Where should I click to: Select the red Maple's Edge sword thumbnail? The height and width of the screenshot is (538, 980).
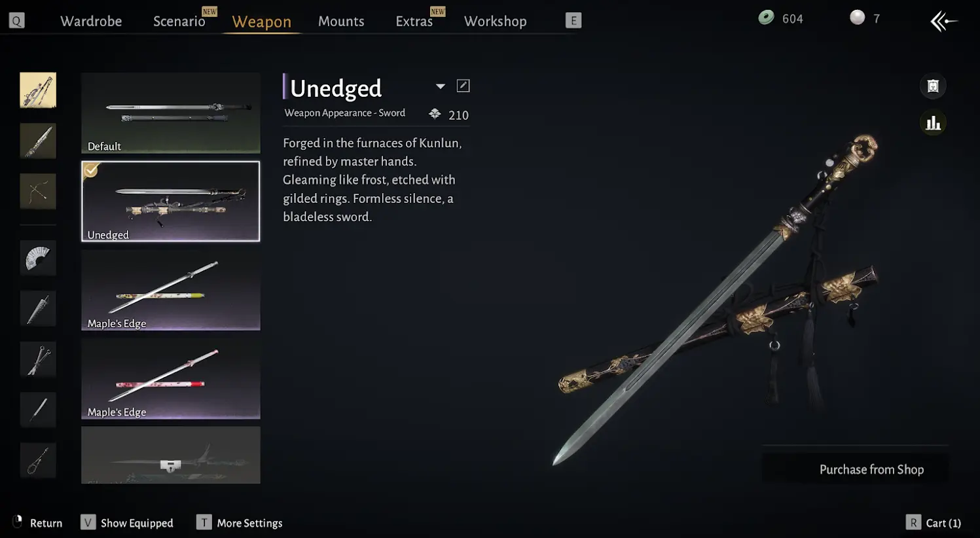click(171, 379)
